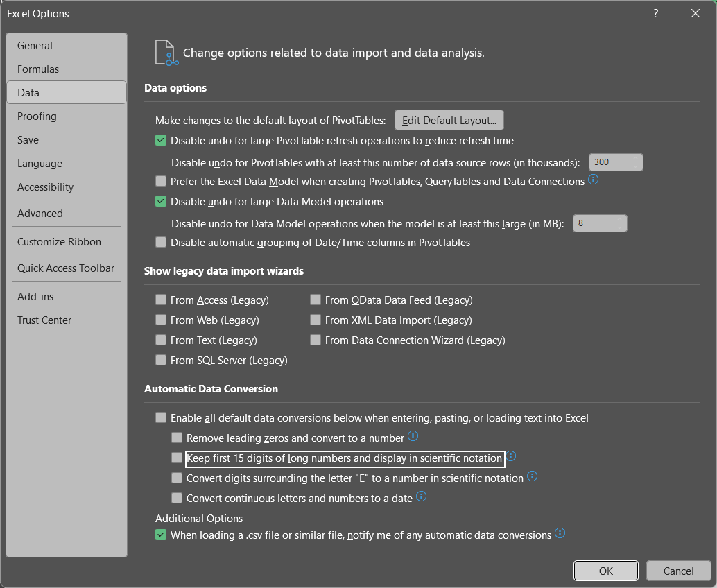
Task: Select the Data category in sidebar
Action: 67,92
